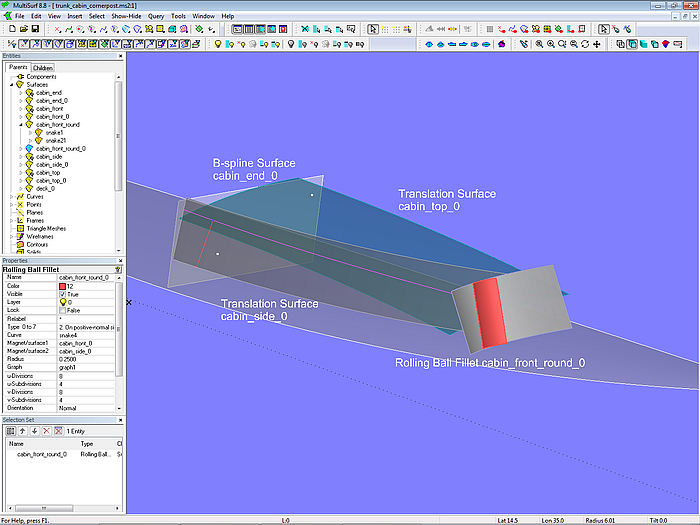
Task: Expand the Curves tree node
Action: (10, 196)
